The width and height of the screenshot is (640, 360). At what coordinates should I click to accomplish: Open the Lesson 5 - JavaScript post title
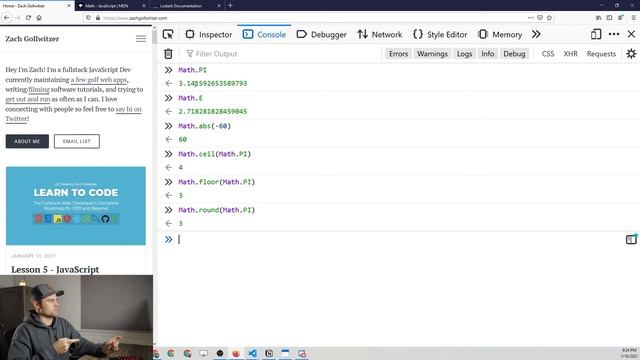coord(55,269)
